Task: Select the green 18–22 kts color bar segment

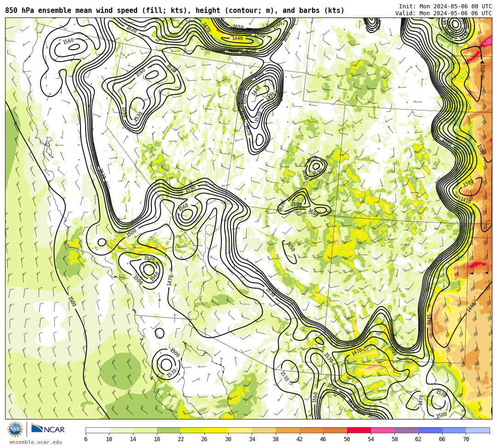Action: (168, 430)
